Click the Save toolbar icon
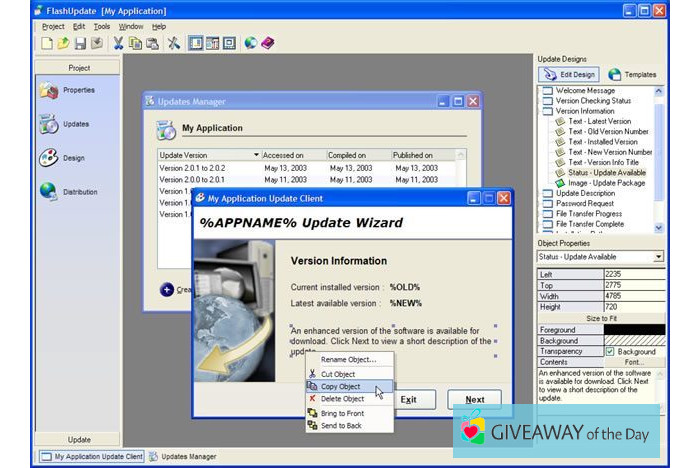 click(80, 43)
